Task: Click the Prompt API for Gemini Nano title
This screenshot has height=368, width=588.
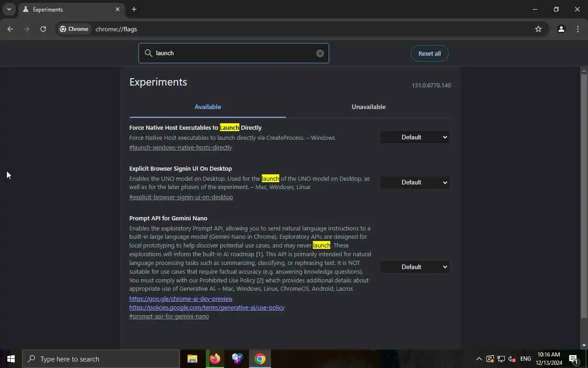Action: (x=168, y=218)
